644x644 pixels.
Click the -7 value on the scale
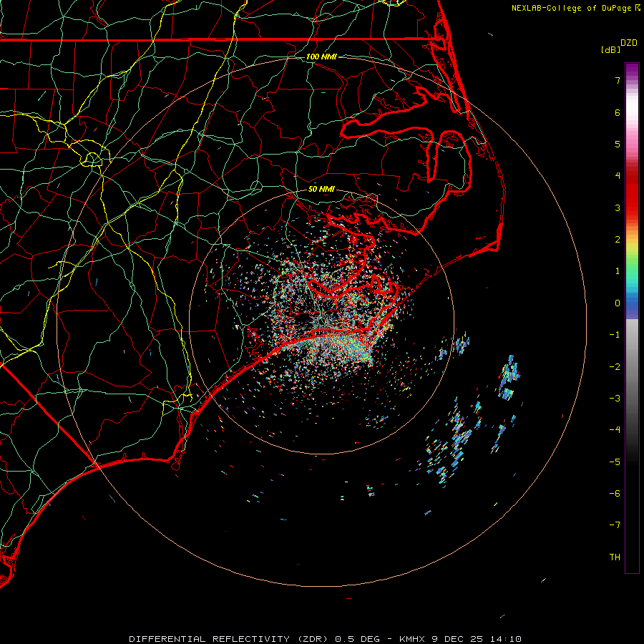pyautogui.click(x=615, y=525)
